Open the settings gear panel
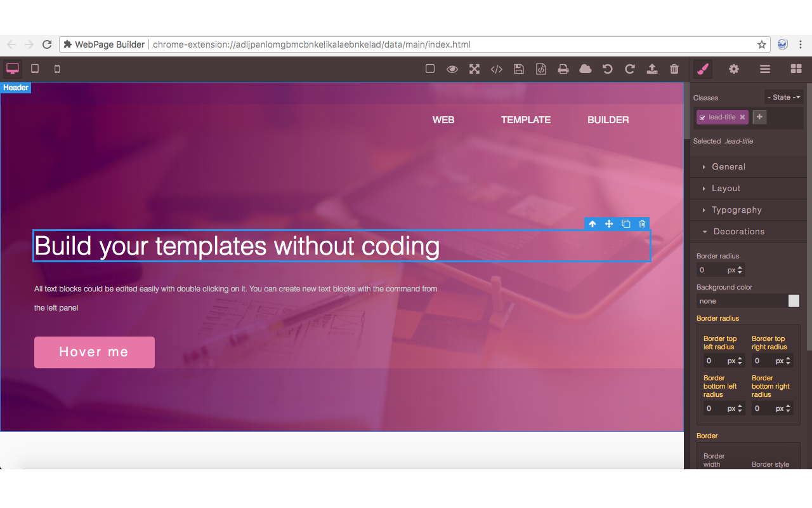 [734, 69]
